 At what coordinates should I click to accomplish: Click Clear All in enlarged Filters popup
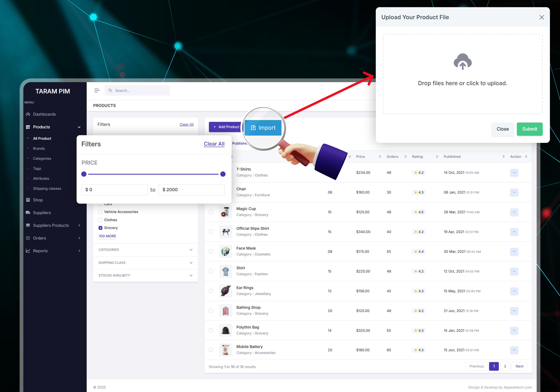click(214, 144)
